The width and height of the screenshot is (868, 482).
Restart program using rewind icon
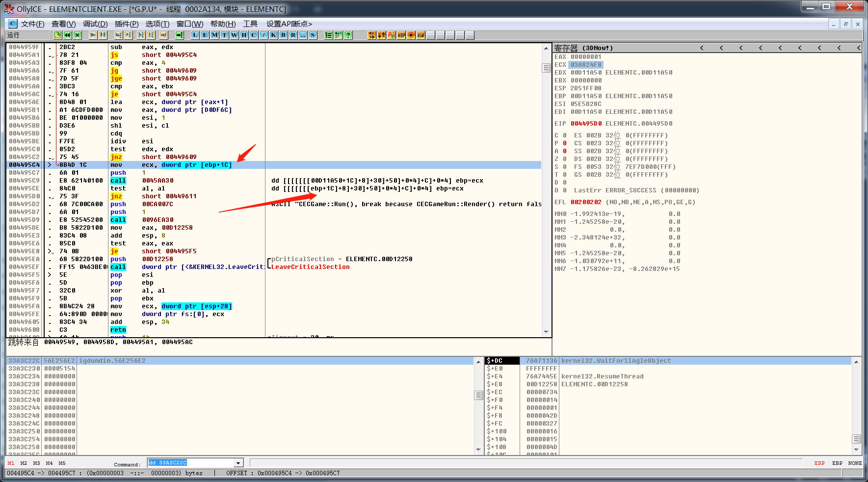coord(67,35)
